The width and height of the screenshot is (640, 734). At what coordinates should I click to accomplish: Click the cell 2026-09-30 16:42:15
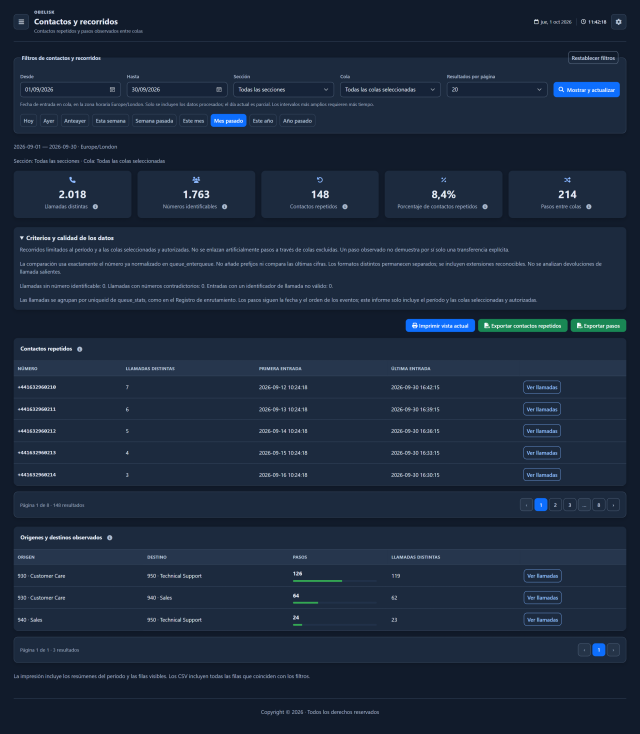tap(415, 388)
